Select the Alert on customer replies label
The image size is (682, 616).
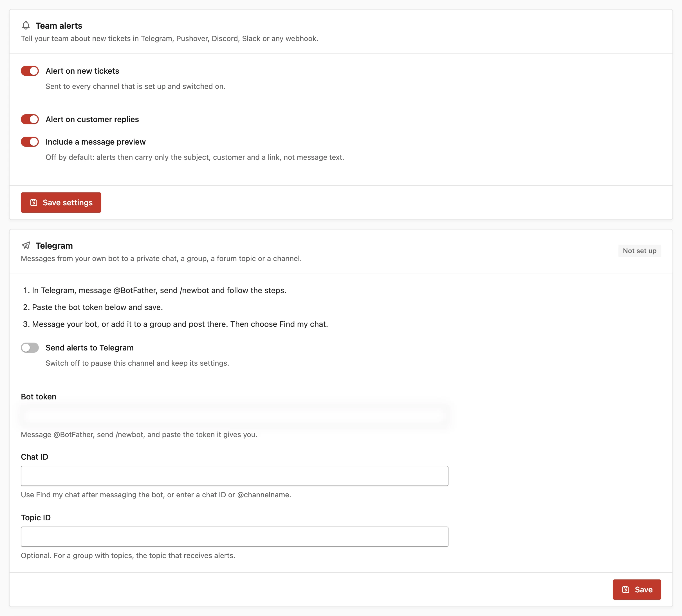coord(92,120)
